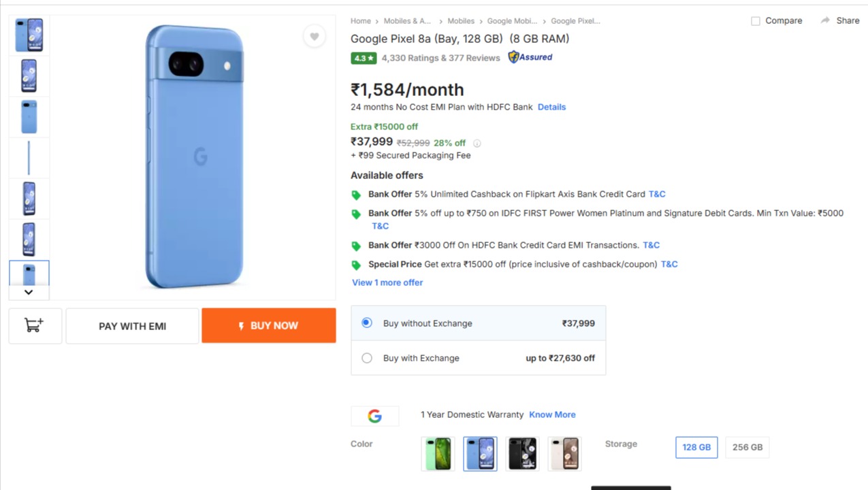
Task: Open EMI plan Details
Action: coord(551,107)
